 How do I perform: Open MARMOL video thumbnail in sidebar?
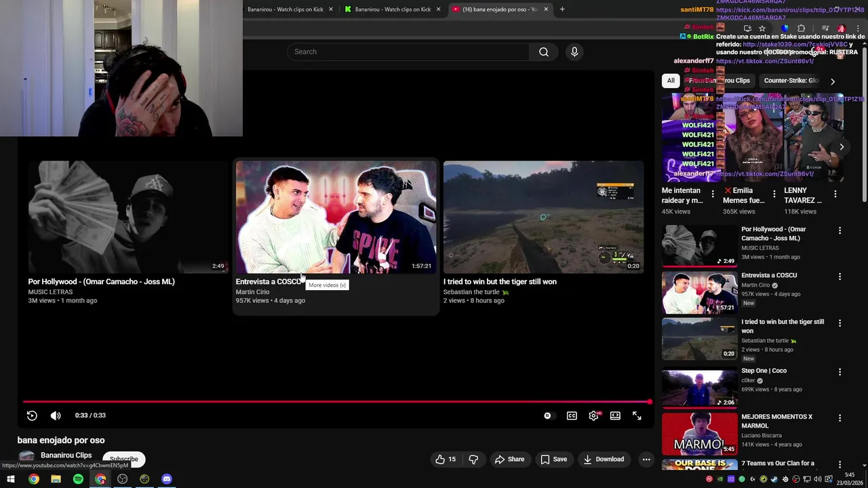pos(699,434)
